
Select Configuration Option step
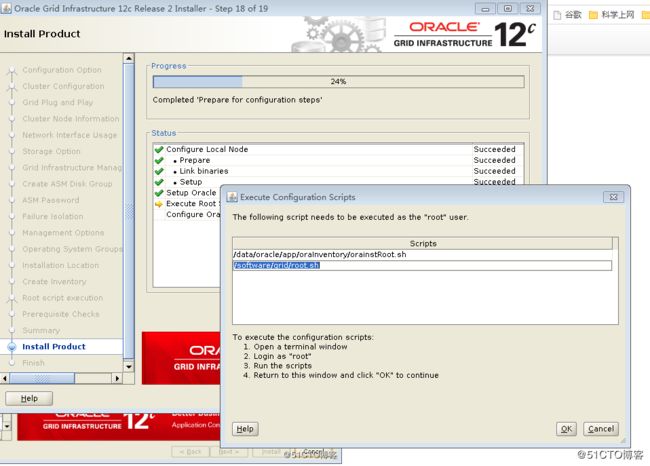click(x=62, y=70)
